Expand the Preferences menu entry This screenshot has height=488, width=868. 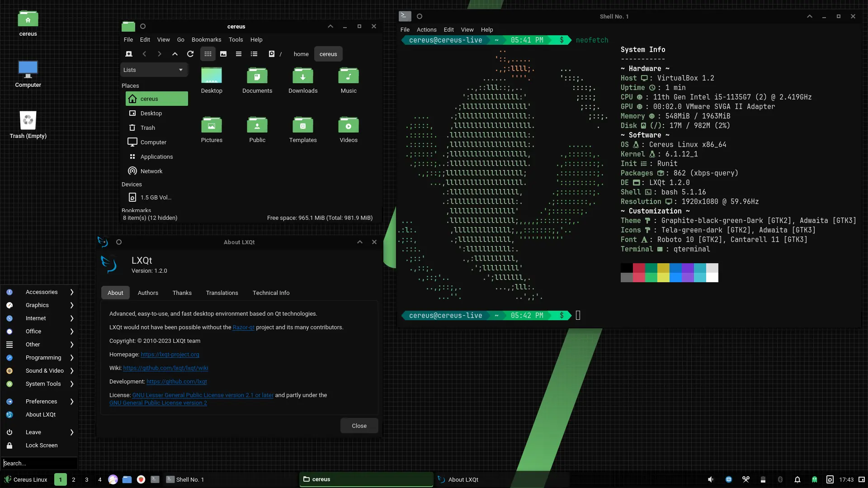point(41,401)
